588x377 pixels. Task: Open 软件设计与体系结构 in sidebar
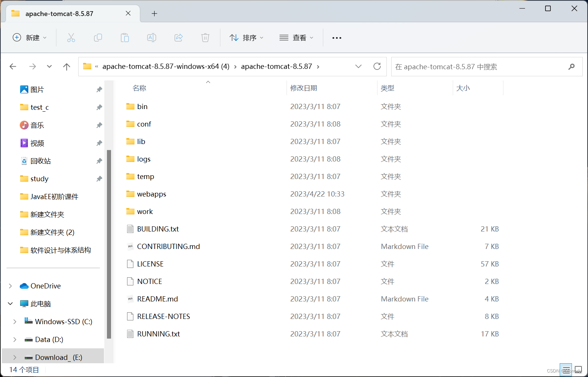[61, 250]
